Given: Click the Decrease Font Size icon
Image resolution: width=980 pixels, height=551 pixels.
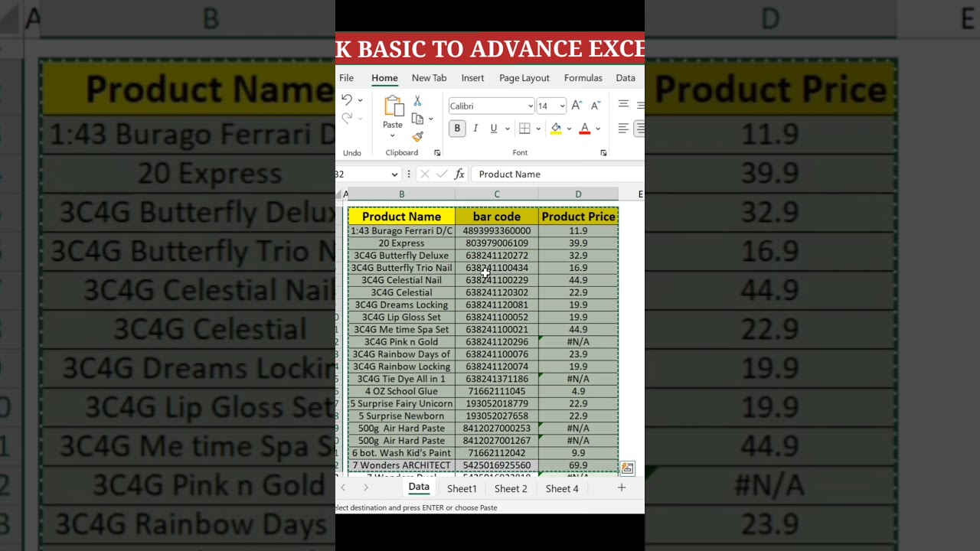Looking at the screenshot, I should [595, 106].
